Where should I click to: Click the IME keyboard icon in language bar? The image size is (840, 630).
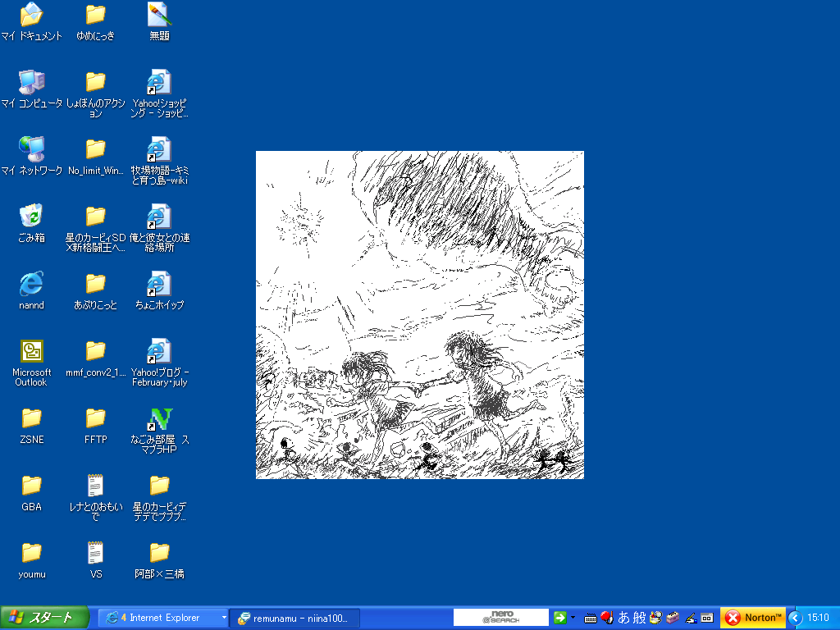[x=591, y=619]
